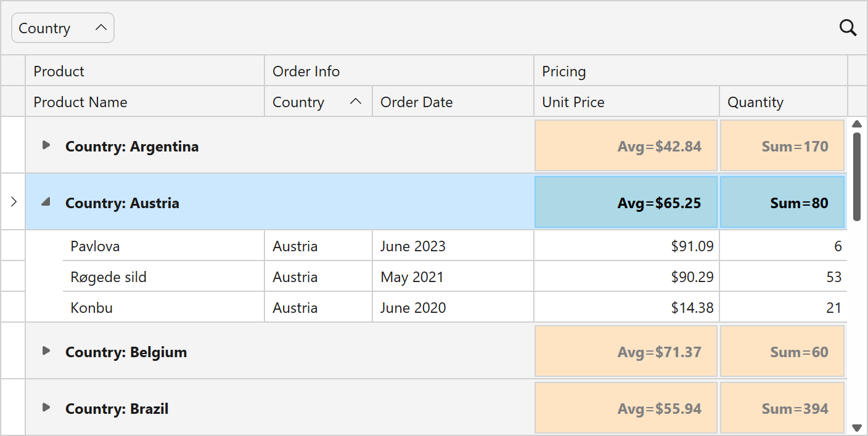Expand the Country: Brazil group

click(46, 408)
